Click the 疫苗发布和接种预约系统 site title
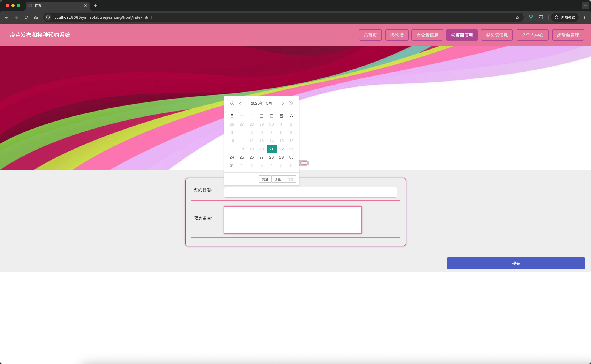This screenshot has width=591, height=364. tap(40, 35)
